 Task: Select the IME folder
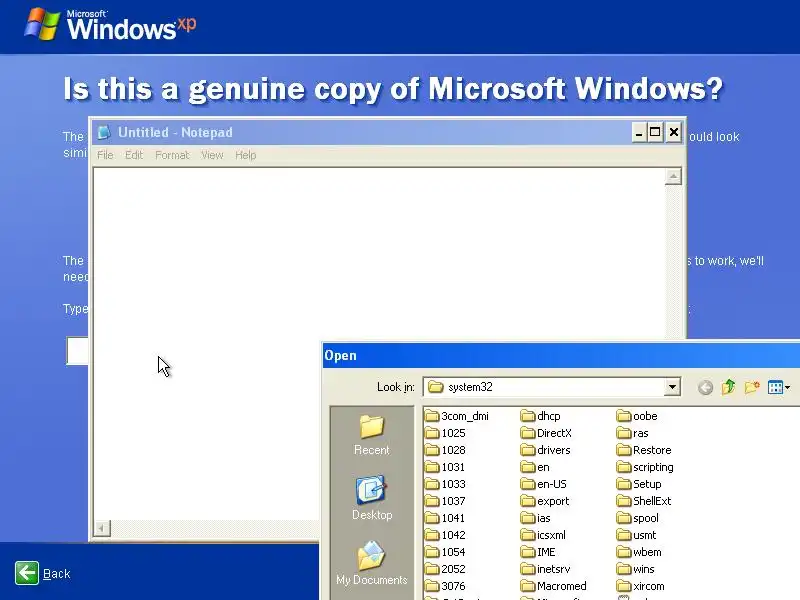(538, 552)
